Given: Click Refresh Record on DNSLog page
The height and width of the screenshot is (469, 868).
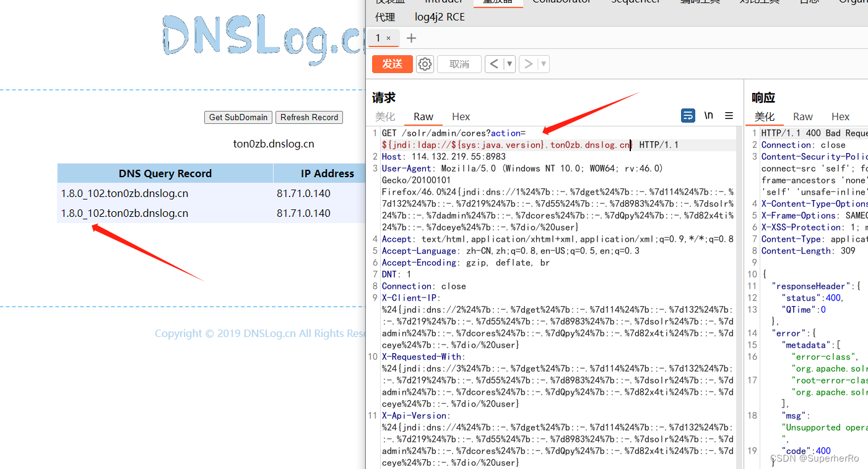Looking at the screenshot, I should tap(309, 117).
